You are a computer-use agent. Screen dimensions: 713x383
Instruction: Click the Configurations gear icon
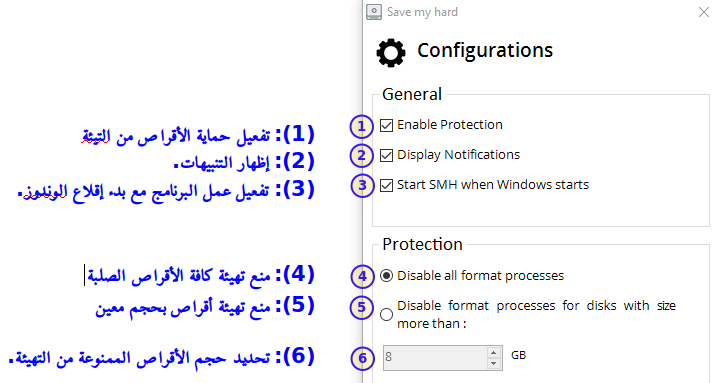391,53
